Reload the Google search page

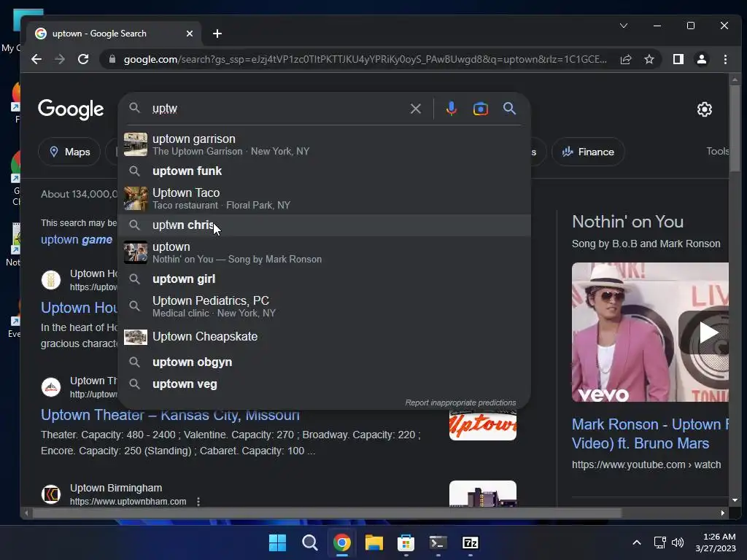(83, 59)
